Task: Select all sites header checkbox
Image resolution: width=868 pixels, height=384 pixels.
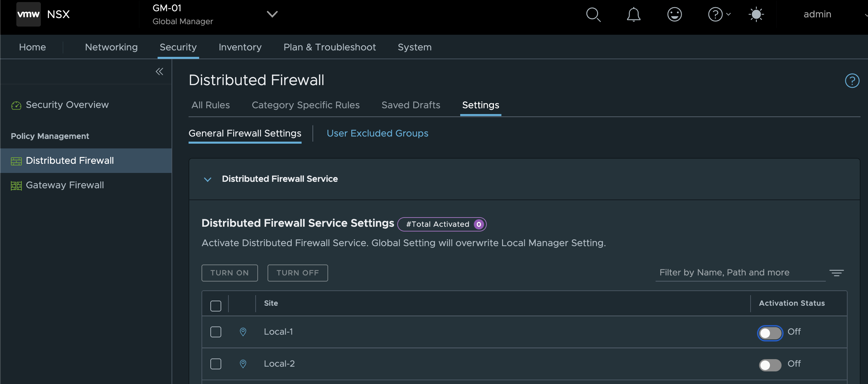Action: click(216, 306)
